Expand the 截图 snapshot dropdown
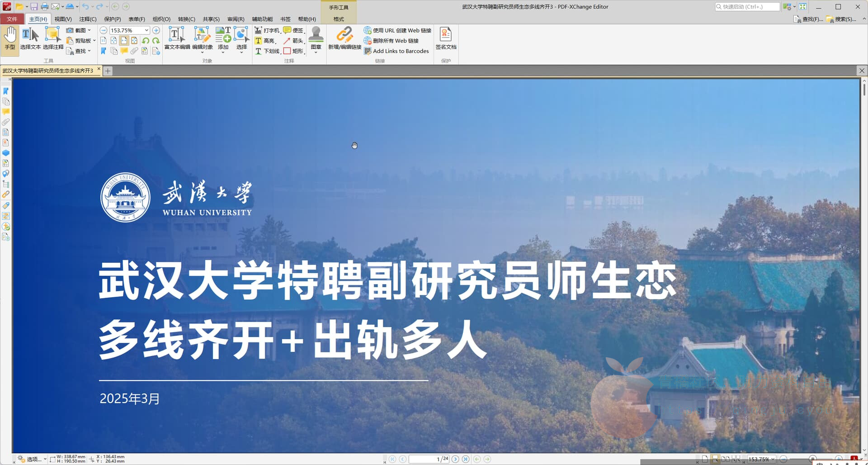The height and width of the screenshot is (465, 868). [90, 30]
